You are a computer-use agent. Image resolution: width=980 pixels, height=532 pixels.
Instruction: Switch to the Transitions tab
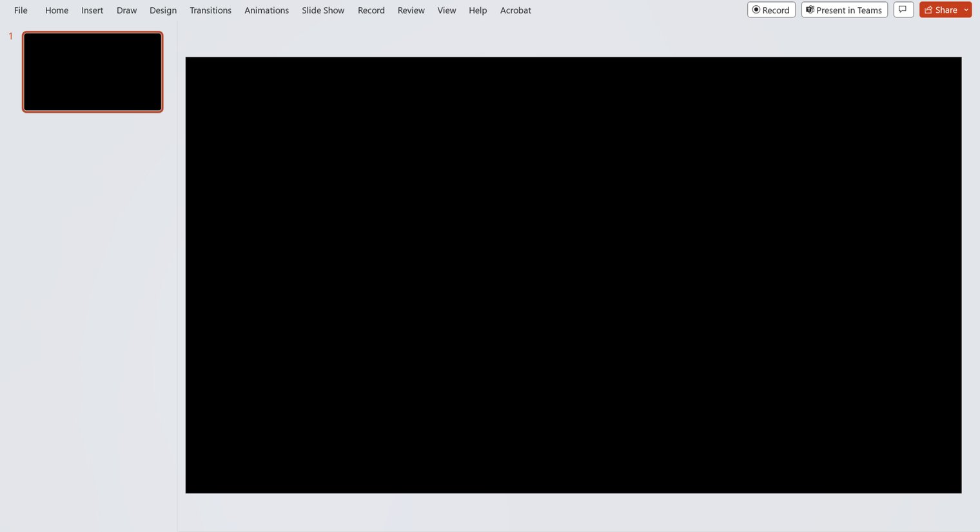coord(210,10)
